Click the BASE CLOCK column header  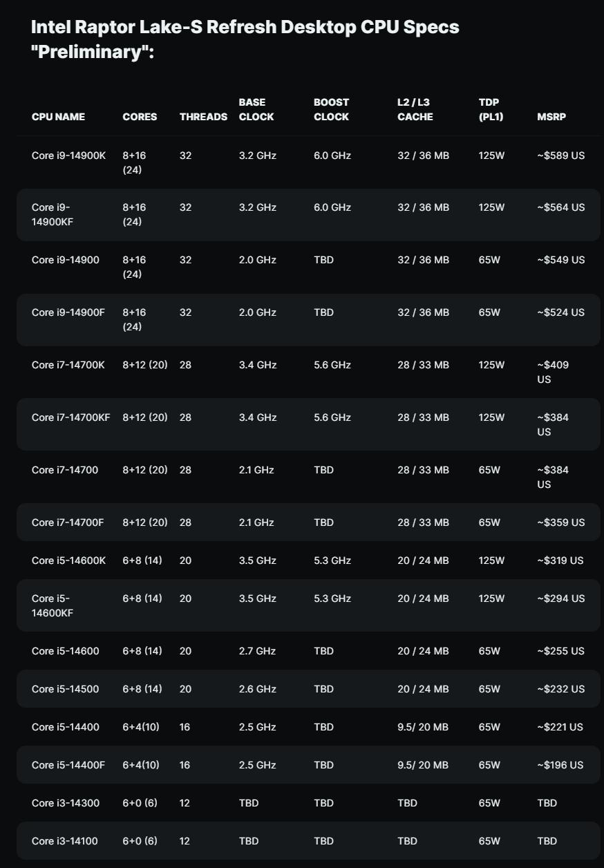256,109
